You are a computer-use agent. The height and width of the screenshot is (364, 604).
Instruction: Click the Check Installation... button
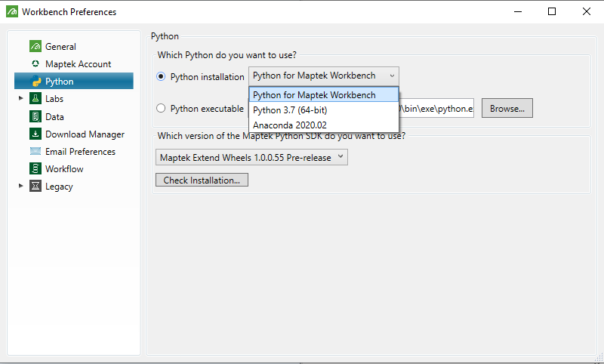point(202,180)
